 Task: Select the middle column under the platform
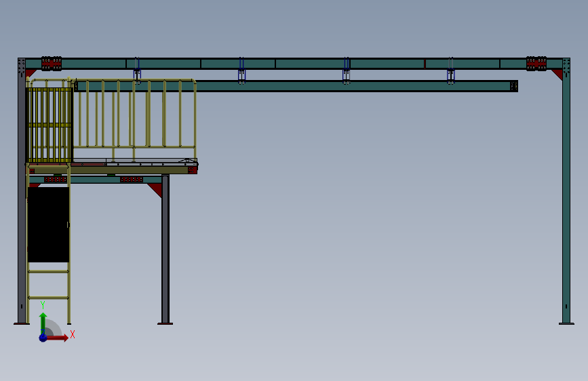[x=165, y=249]
